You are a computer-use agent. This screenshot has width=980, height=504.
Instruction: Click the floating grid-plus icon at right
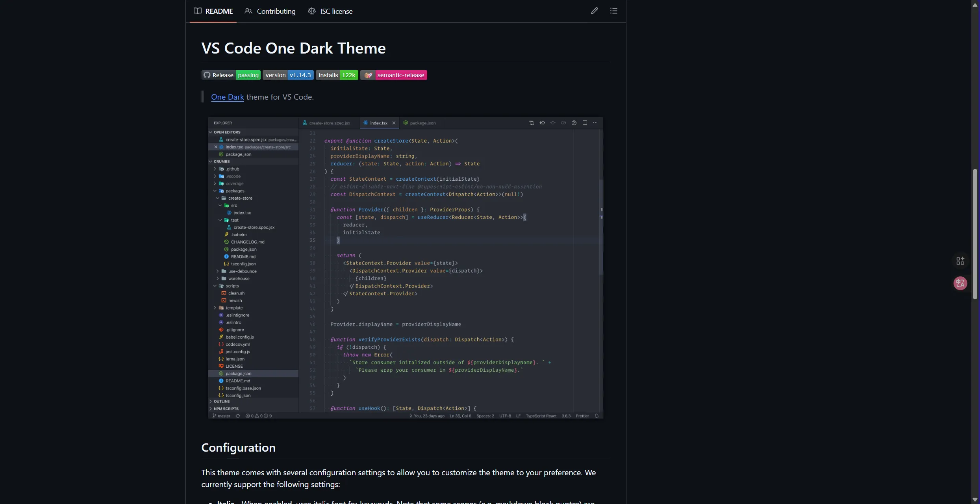coord(960,261)
